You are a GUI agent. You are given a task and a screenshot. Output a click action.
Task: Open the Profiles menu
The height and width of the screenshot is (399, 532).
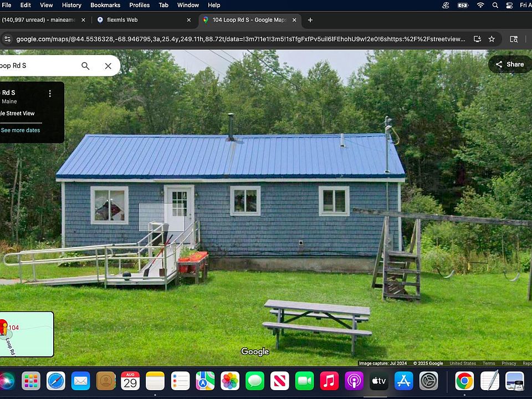click(139, 5)
